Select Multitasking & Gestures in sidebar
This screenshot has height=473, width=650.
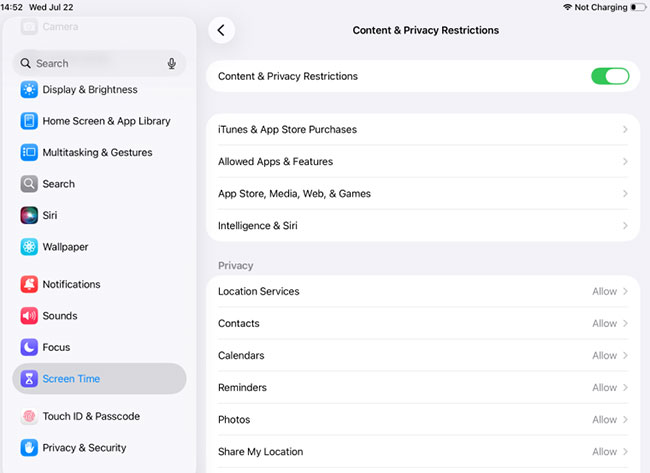coord(99,153)
